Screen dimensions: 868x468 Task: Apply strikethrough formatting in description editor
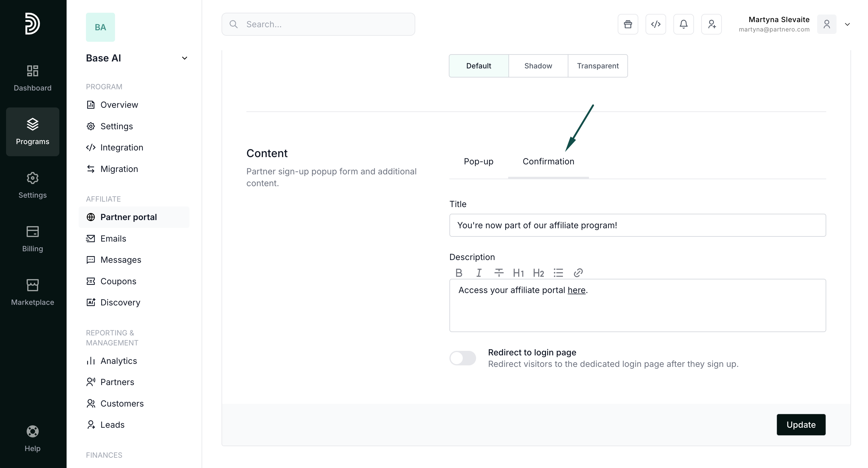499,272
